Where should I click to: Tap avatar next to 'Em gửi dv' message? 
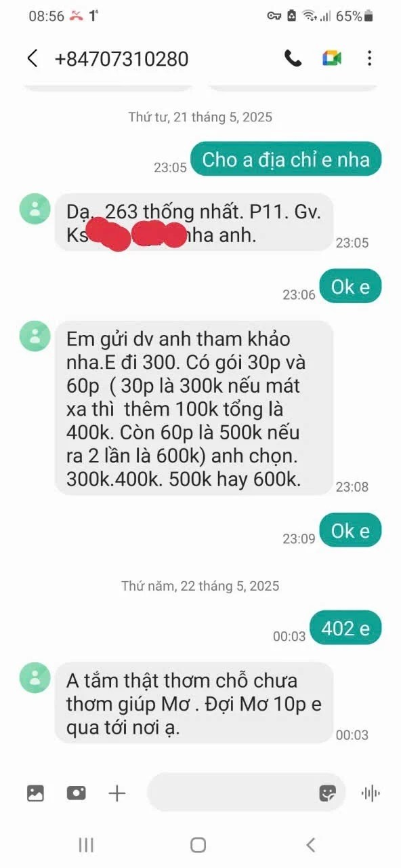[35, 336]
